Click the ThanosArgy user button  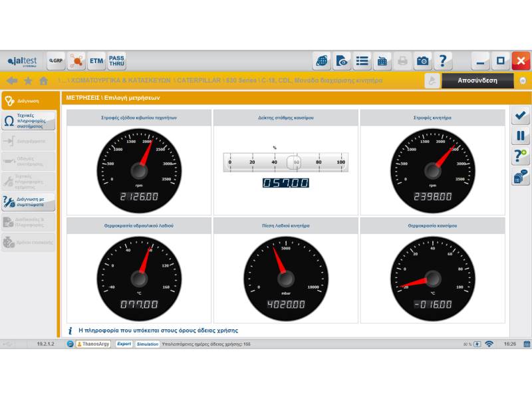coord(93,344)
